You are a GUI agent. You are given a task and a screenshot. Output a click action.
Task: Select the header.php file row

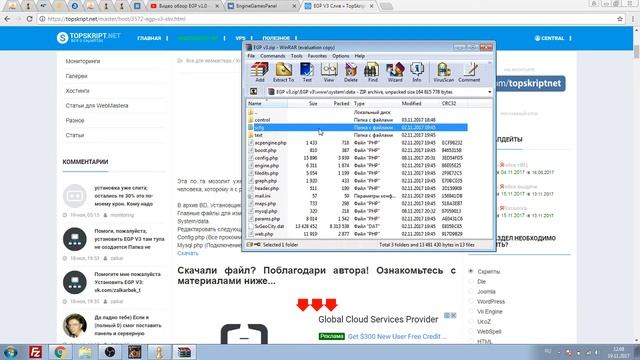click(x=357, y=189)
